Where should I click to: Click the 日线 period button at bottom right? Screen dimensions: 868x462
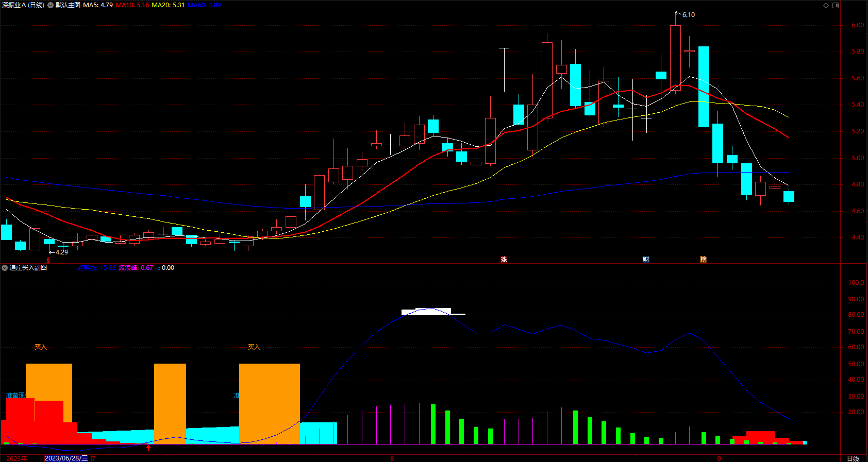point(853,458)
